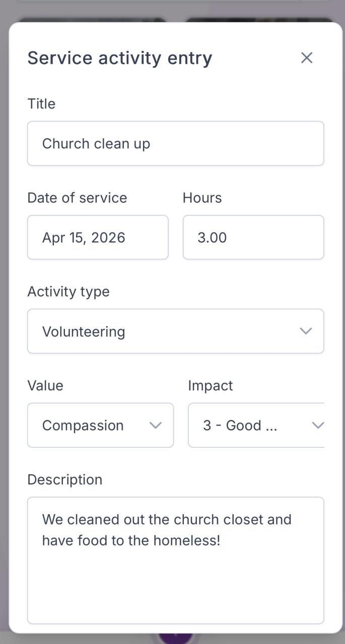This screenshot has width=345, height=644.
Task: Click the Value dropdown chevron arrow
Action: point(156,425)
